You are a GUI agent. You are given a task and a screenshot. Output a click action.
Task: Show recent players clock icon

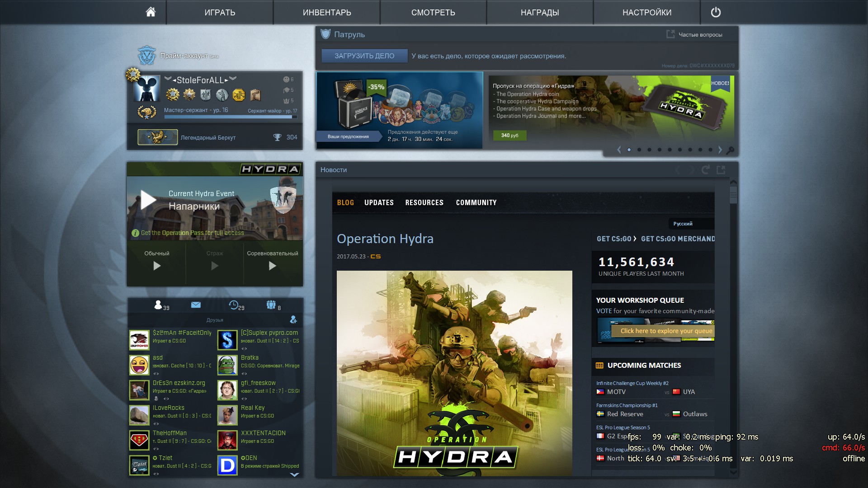pos(234,305)
